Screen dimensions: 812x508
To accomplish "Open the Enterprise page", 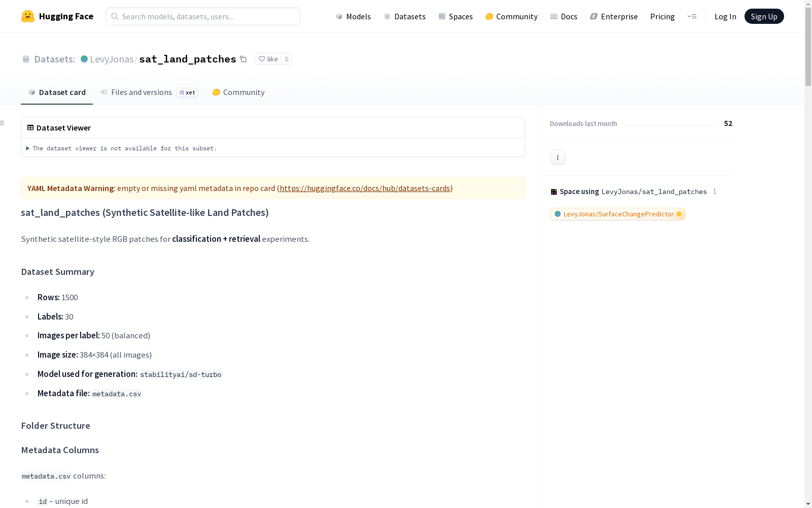I will pyautogui.click(x=614, y=16).
